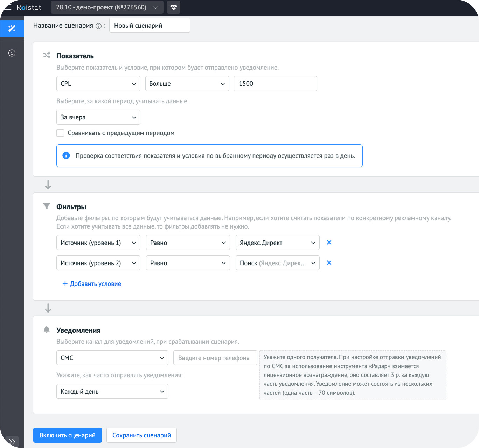Expand the Больше condition dropdown
Image resolution: width=479 pixels, height=448 pixels.
(187, 84)
